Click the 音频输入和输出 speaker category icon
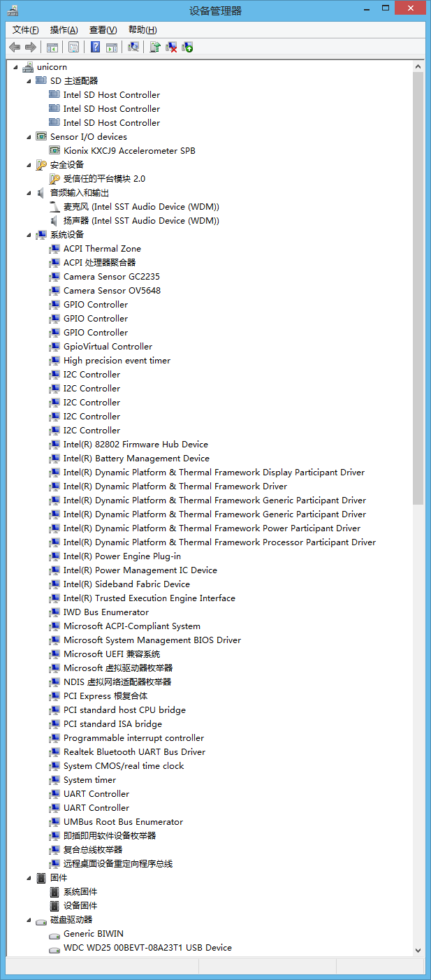The width and height of the screenshot is (431, 980). (x=41, y=193)
